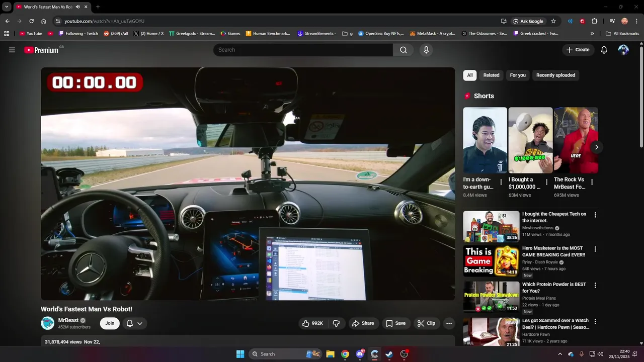Screen dimensions: 644x362
Task: Open new browser tab
Action: click(98, 7)
